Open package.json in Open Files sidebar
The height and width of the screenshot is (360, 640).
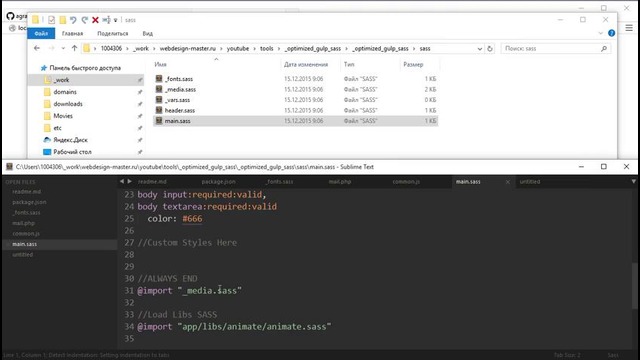[x=29, y=202]
